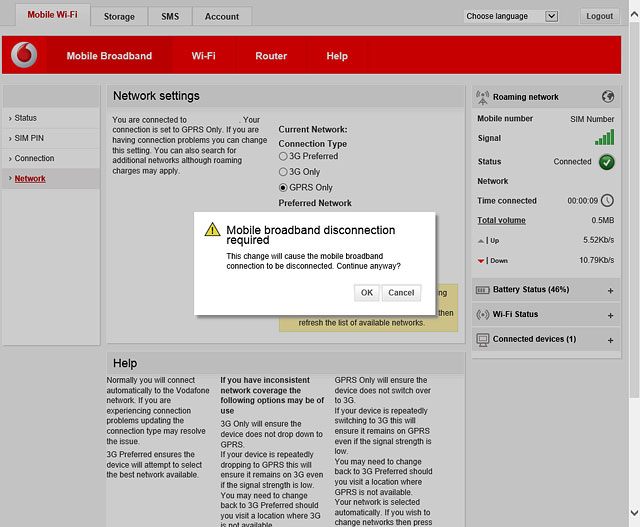This screenshot has width=640, height=527.
Task: Click the red Down arrow speed icon
Action: (x=481, y=261)
